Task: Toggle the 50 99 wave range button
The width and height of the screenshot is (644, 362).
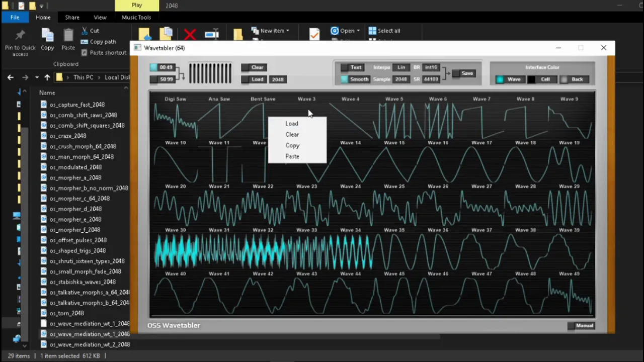Action: coord(162,79)
